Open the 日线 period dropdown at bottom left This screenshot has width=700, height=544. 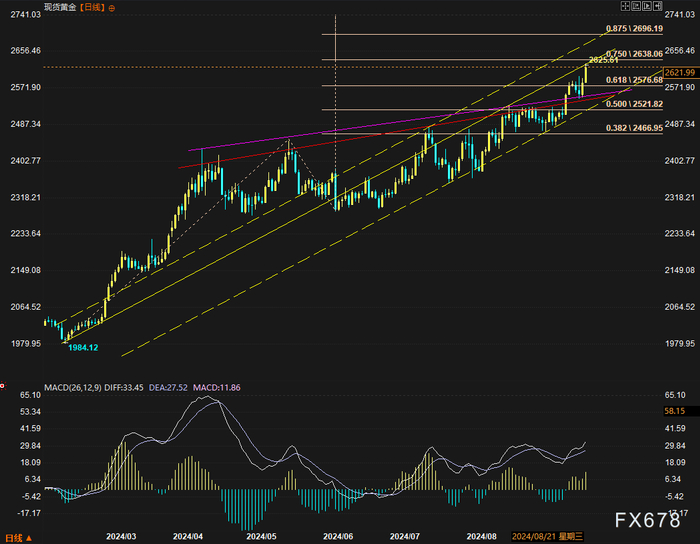[x=18, y=538]
